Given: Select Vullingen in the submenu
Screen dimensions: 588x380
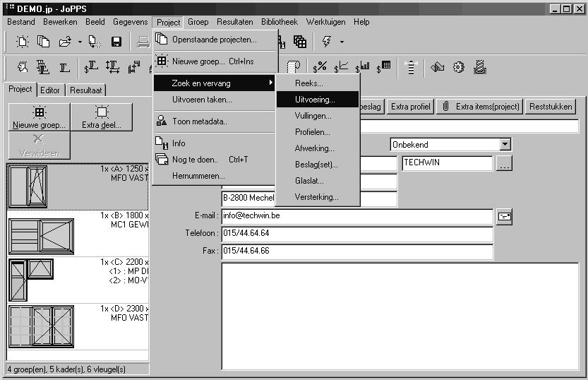Looking at the screenshot, I should [x=318, y=116].
